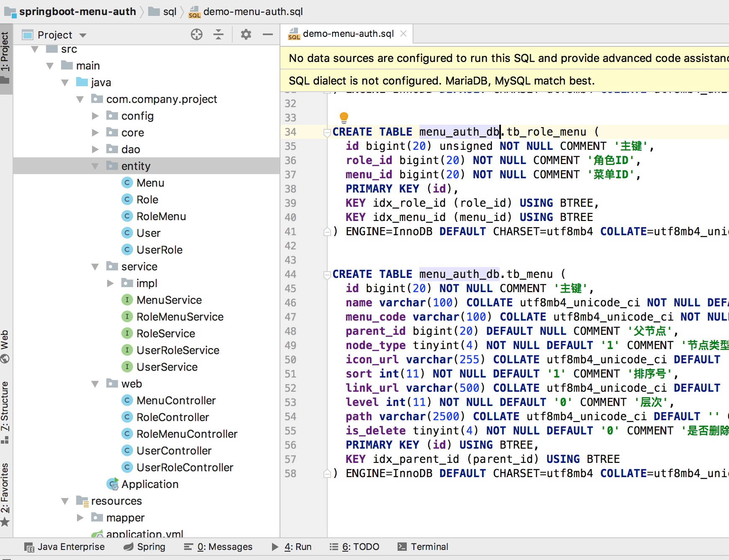Expand the impl folder under service
Viewport: 729px width, 560px height.
(110, 283)
